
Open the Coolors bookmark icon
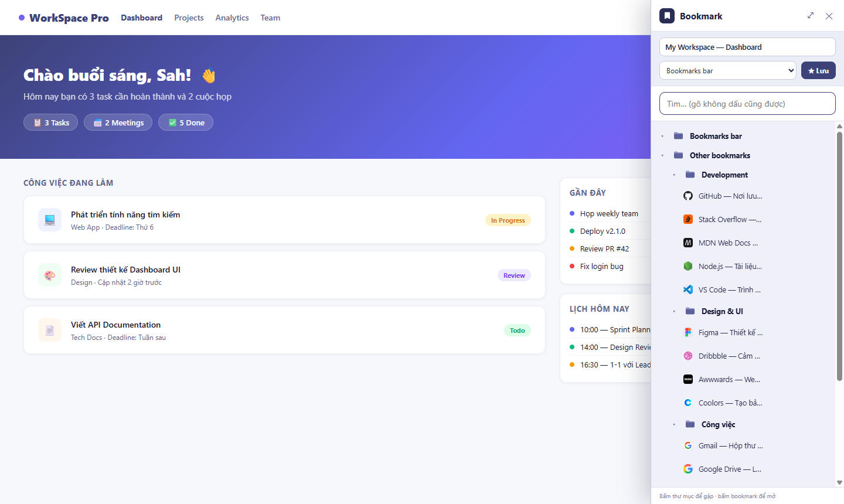[688, 403]
